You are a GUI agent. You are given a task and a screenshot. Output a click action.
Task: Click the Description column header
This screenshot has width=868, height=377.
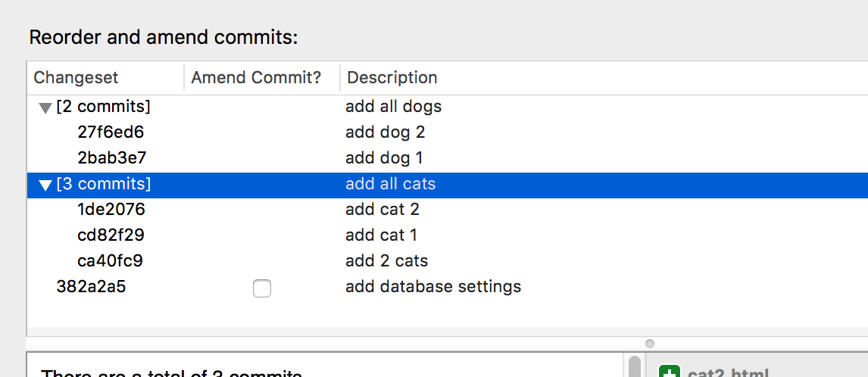(392, 78)
